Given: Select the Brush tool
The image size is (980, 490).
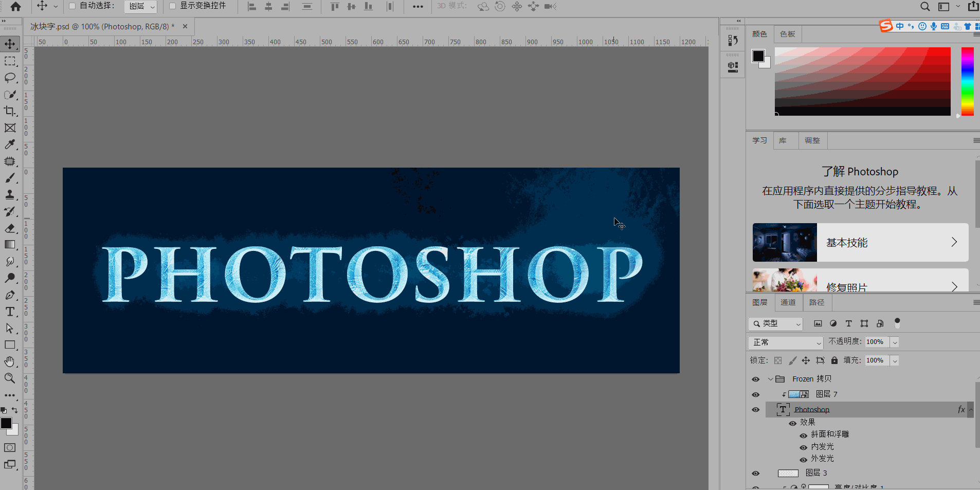Looking at the screenshot, I should (10, 178).
